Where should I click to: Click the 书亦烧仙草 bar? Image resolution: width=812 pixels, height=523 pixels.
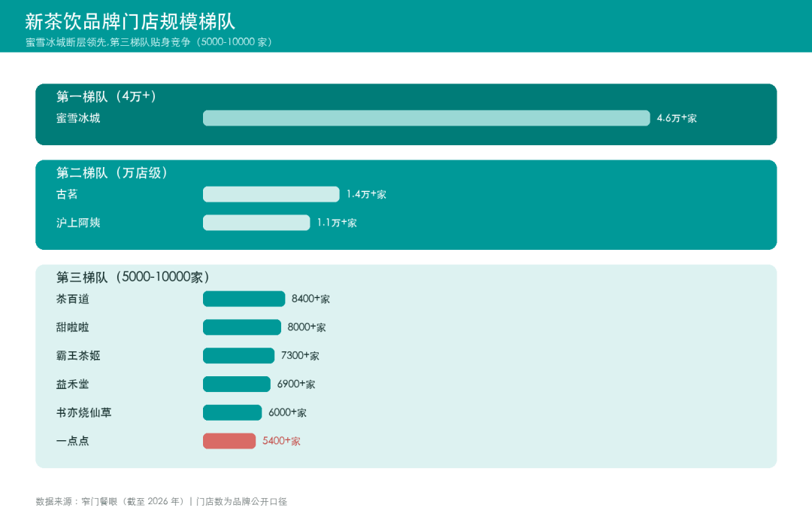coord(232,413)
